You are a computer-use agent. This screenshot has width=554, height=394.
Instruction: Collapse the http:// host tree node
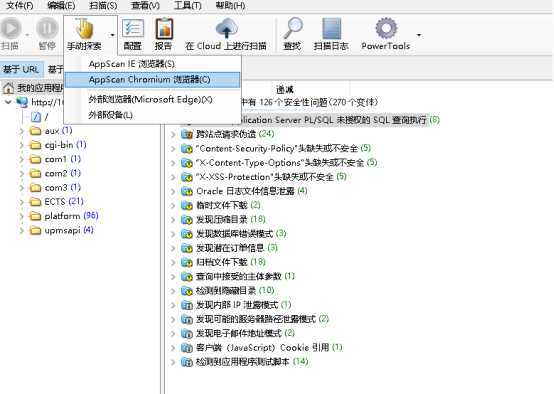coord(8,102)
